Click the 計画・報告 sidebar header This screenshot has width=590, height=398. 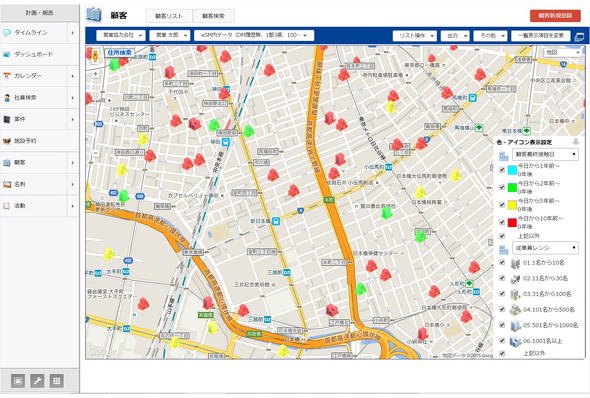40,13
